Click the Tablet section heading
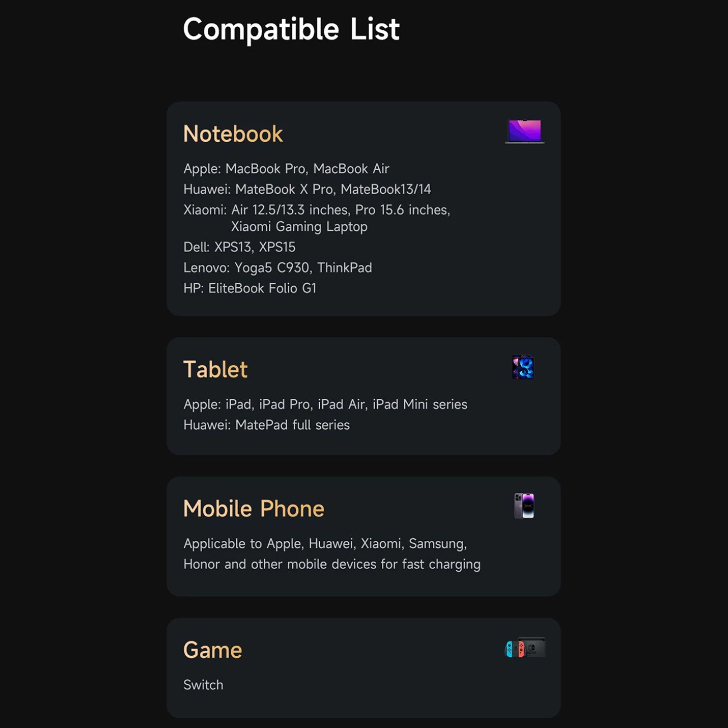The image size is (728, 728). 215,370
